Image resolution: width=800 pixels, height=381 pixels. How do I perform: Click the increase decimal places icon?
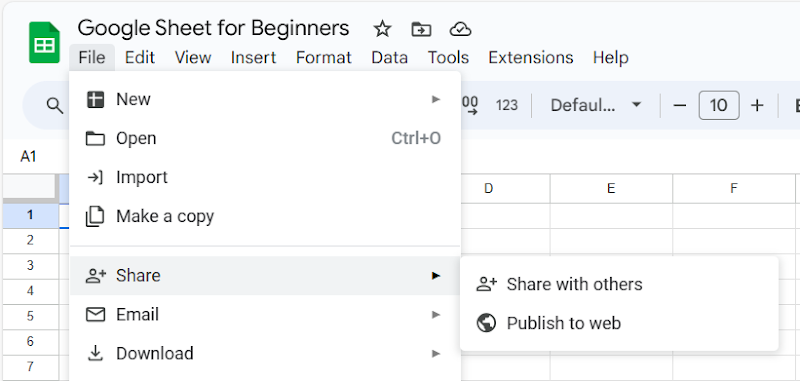(470, 105)
